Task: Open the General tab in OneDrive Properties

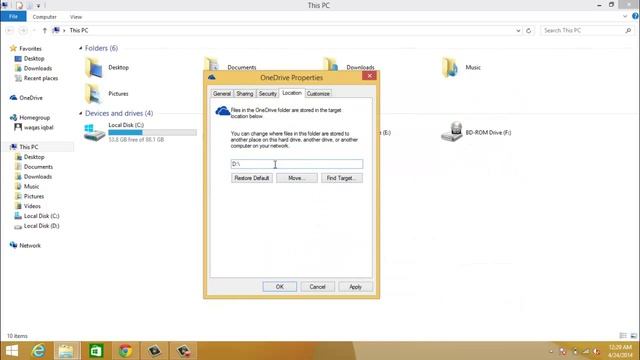Action: click(222, 93)
